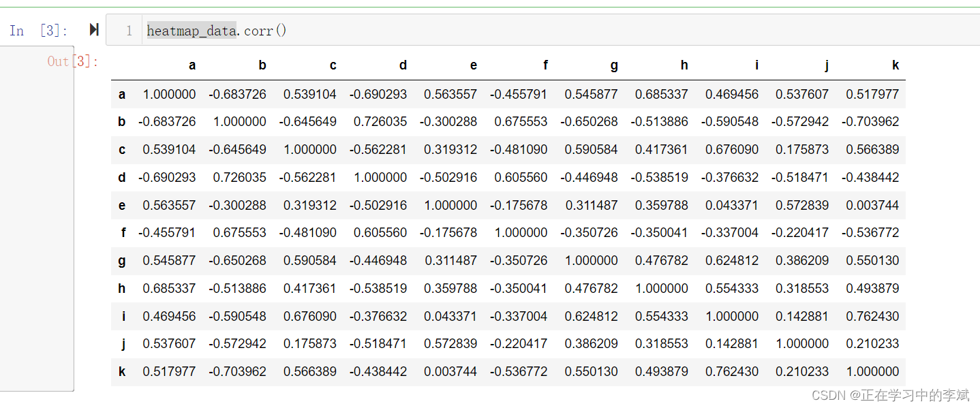Click cell value -0.300288 in row b

(448, 121)
